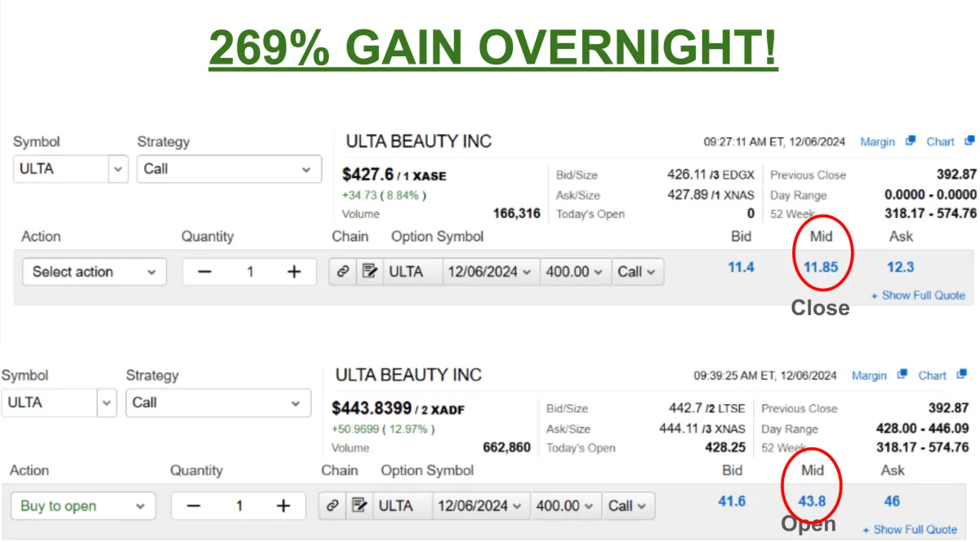The image size is (980, 542).
Task: Click Mid price 11.85
Action: 821,267
